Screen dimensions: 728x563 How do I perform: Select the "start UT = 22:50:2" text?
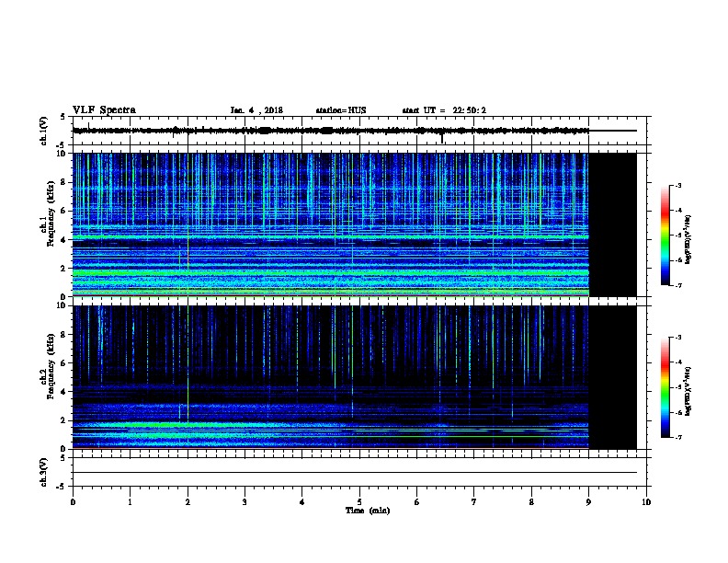[444, 110]
